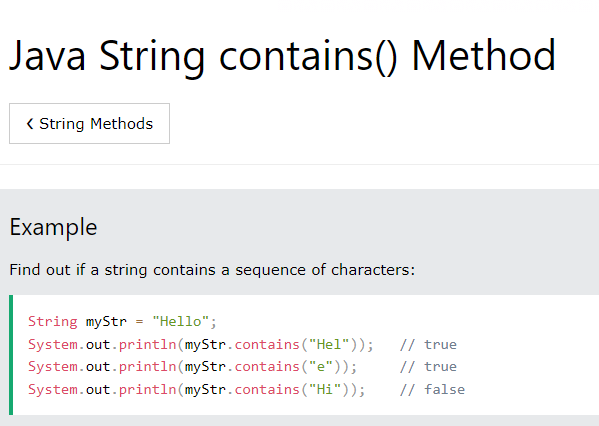Viewport: 599px width, 426px height.
Task: Click System on the "e" line
Action: click(53, 367)
